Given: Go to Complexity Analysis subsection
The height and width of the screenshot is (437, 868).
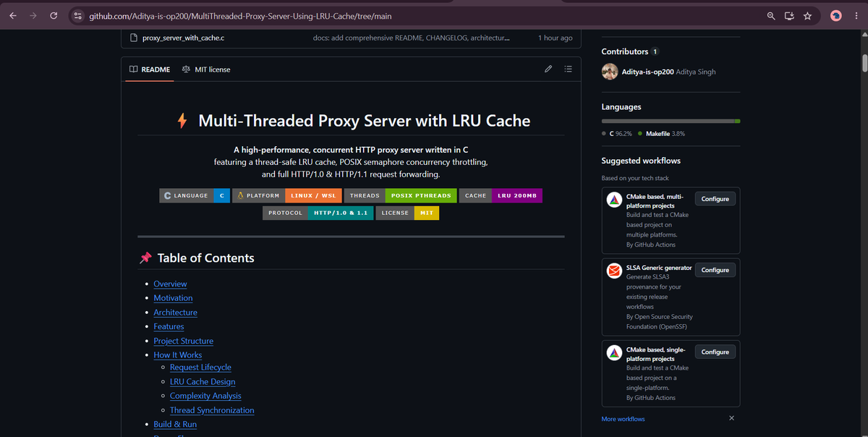Looking at the screenshot, I should click(x=205, y=396).
